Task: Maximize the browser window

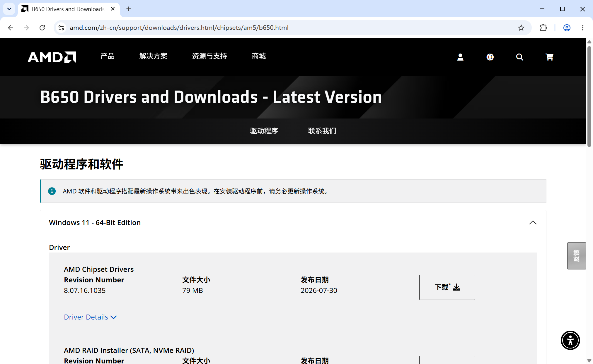Action: pyautogui.click(x=562, y=9)
